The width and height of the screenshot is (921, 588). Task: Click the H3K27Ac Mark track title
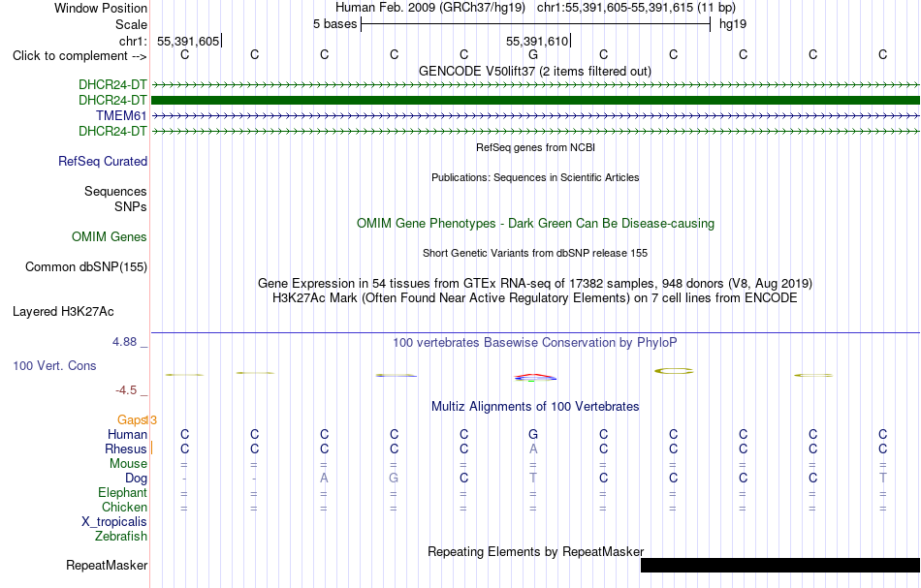(535, 297)
